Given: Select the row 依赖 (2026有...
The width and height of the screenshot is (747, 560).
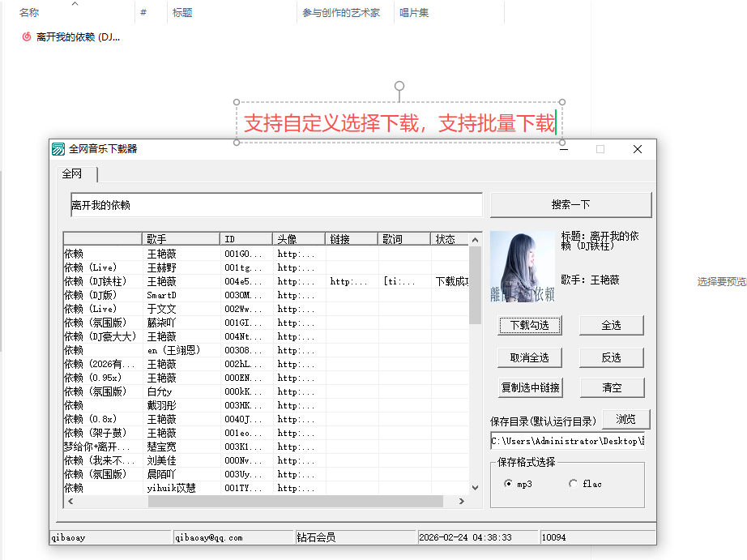Looking at the screenshot, I should 267,365.
